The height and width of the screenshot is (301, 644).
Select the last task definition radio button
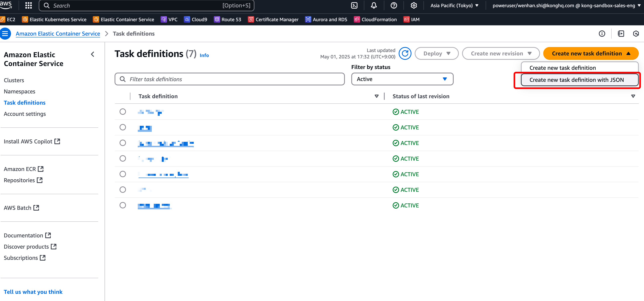[123, 205]
